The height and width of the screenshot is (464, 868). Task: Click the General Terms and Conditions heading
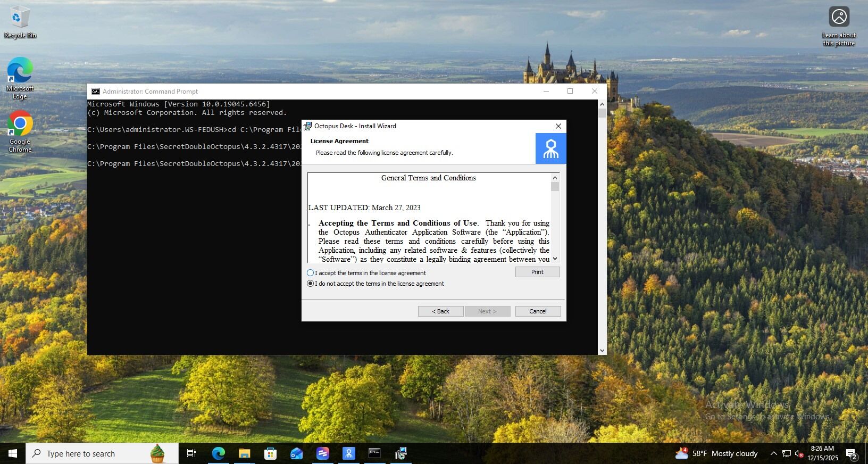pyautogui.click(x=428, y=178)
